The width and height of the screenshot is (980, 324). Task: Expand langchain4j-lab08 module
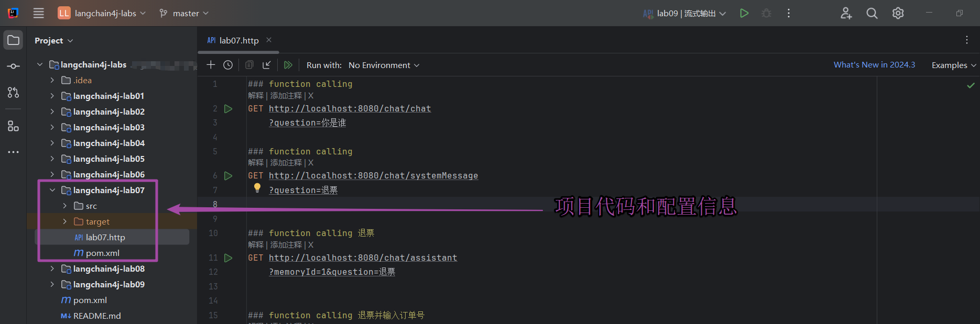pyautogui.click(x=52, y=269)
